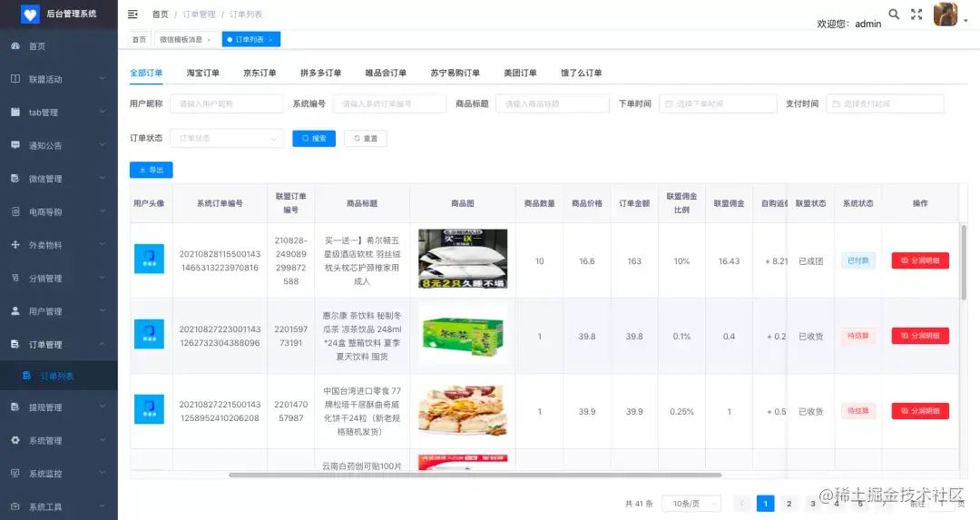Close the 订单列表 tab
The width and height of the screenshot is (980, 520).
(270, 39)
